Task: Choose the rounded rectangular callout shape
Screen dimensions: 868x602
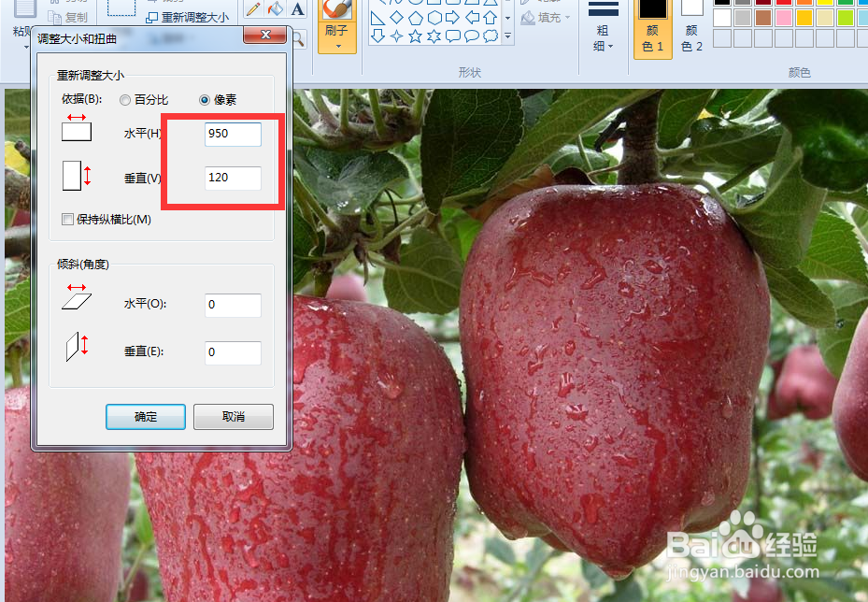Action: pos(453,36)
